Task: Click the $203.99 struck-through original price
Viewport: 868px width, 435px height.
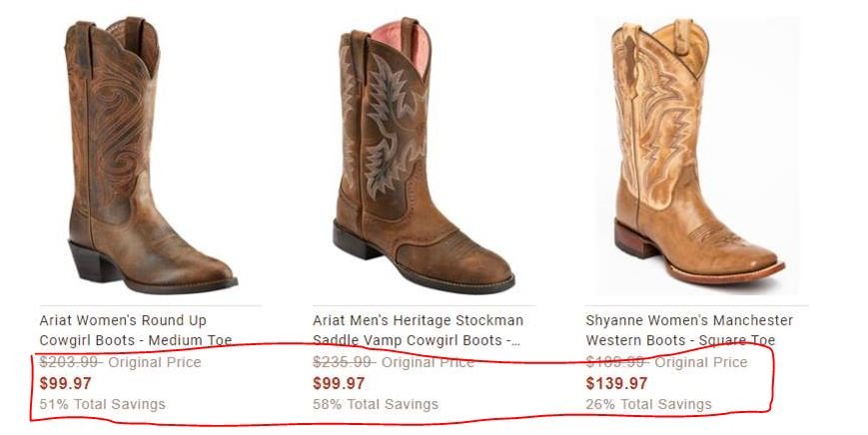Action: coord(70,362)
